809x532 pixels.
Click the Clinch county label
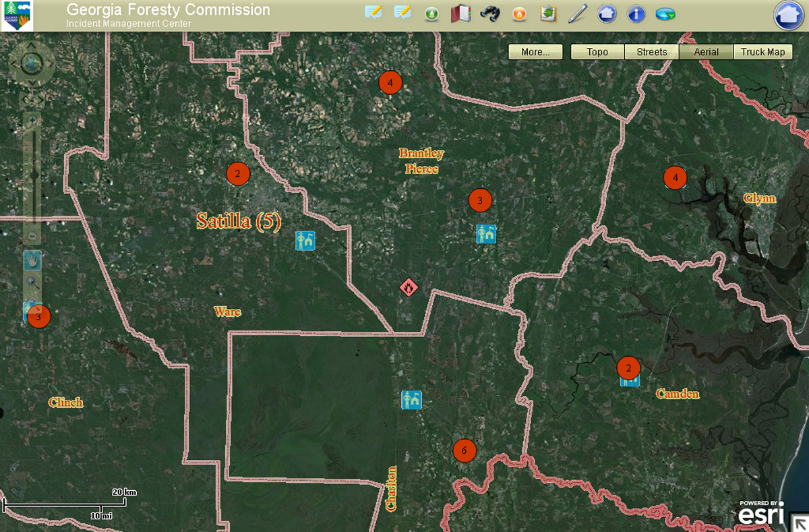coord(66,403)
